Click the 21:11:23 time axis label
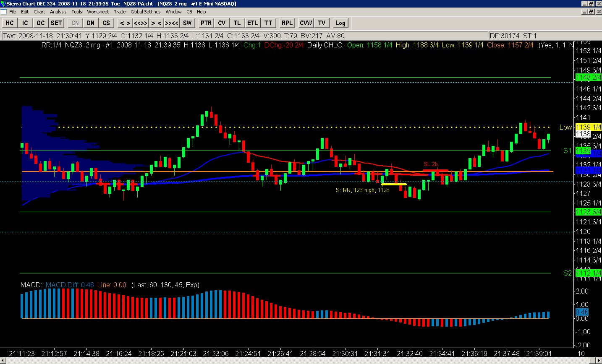 click(x=21, y=354)
